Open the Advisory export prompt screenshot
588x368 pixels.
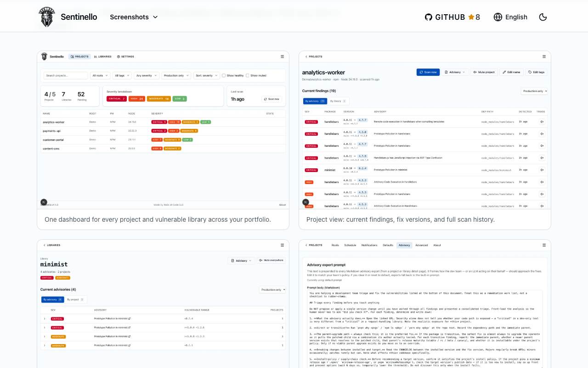pos(425,304)
